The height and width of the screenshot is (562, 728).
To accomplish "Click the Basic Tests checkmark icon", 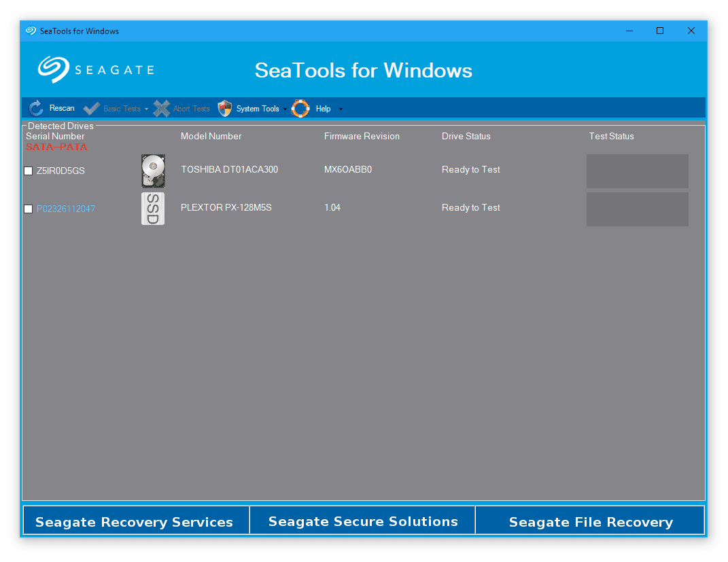I will 92,109.
